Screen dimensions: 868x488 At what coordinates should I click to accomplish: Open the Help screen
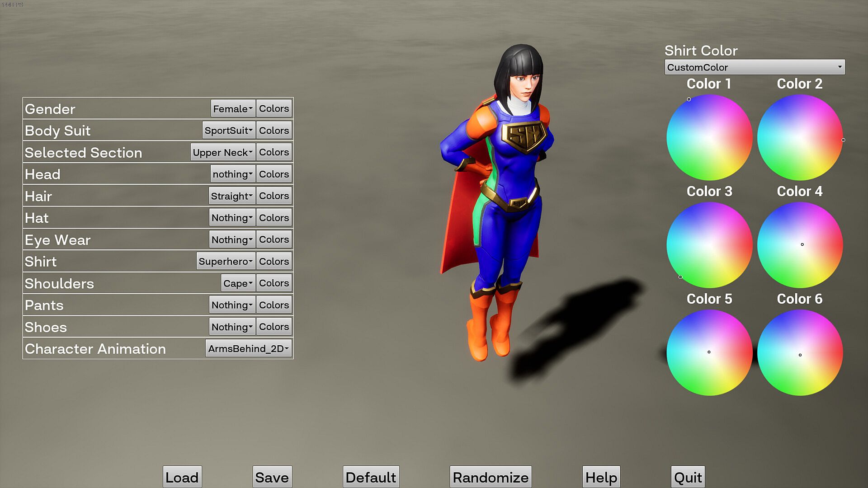pyautogui.click(x=601, y=477)
